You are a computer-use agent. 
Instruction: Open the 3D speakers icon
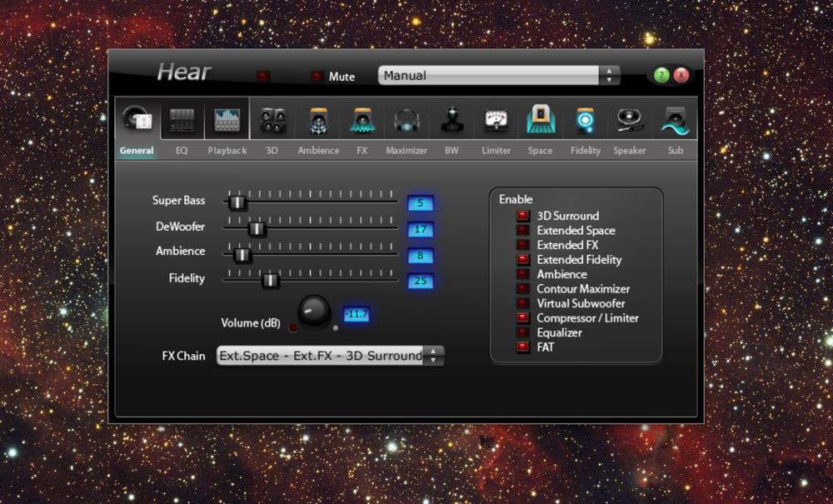[x=273, y=121]
